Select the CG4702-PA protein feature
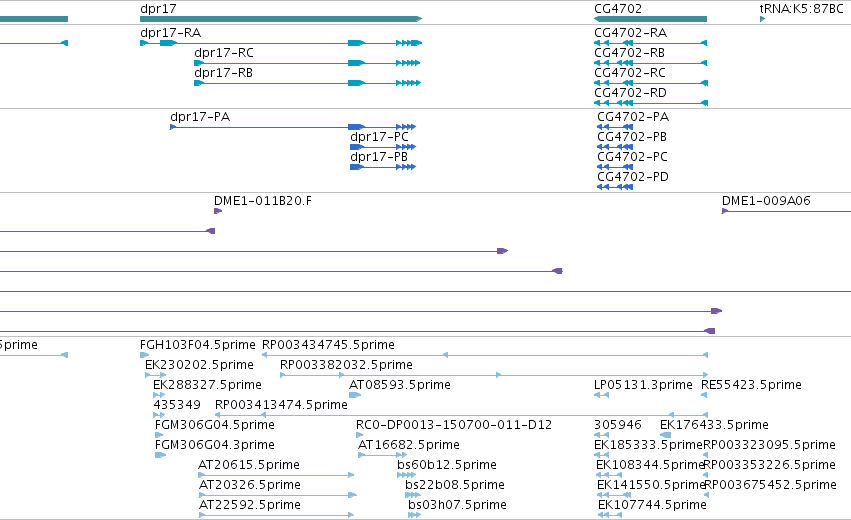 [x=615, y=127]
